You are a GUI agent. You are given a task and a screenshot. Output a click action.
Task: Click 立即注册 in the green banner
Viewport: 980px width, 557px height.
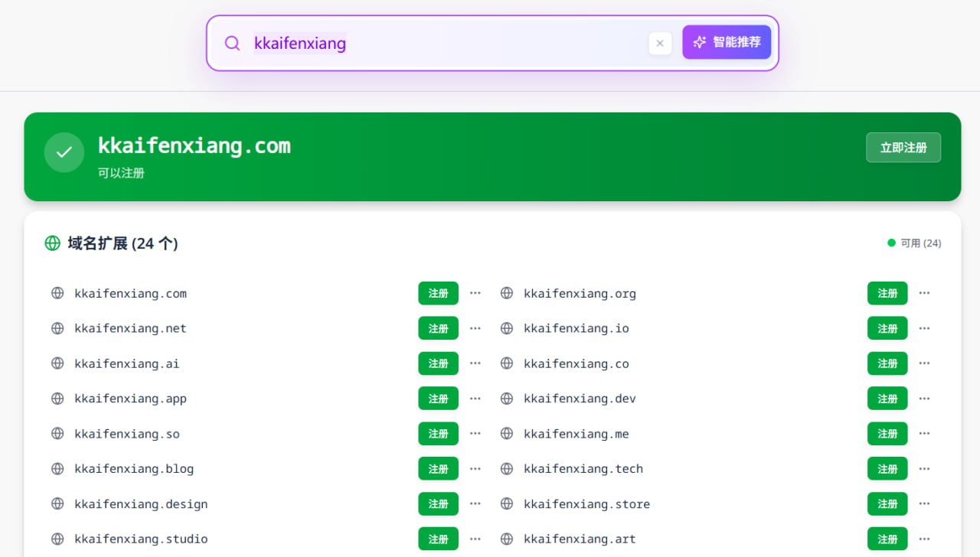(903, 148)
